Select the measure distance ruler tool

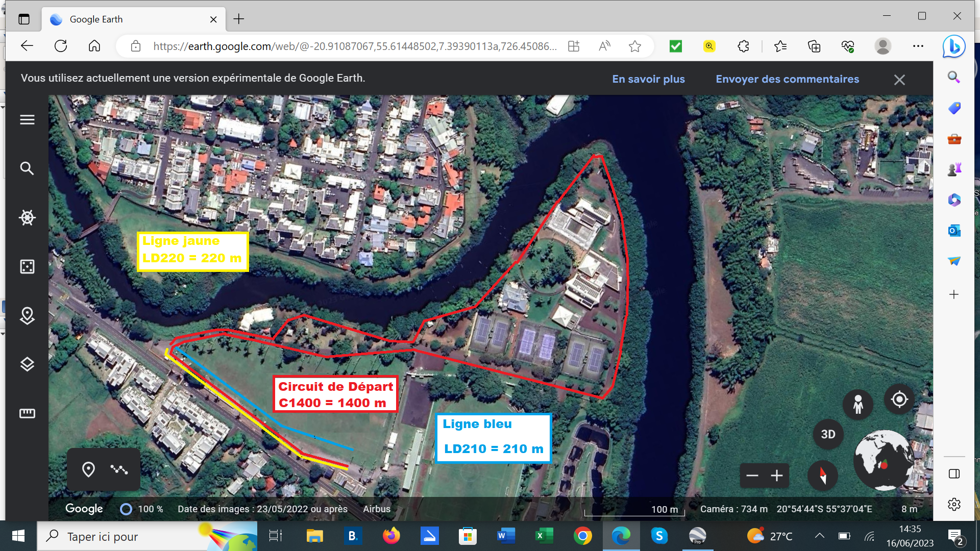[27, 413]
